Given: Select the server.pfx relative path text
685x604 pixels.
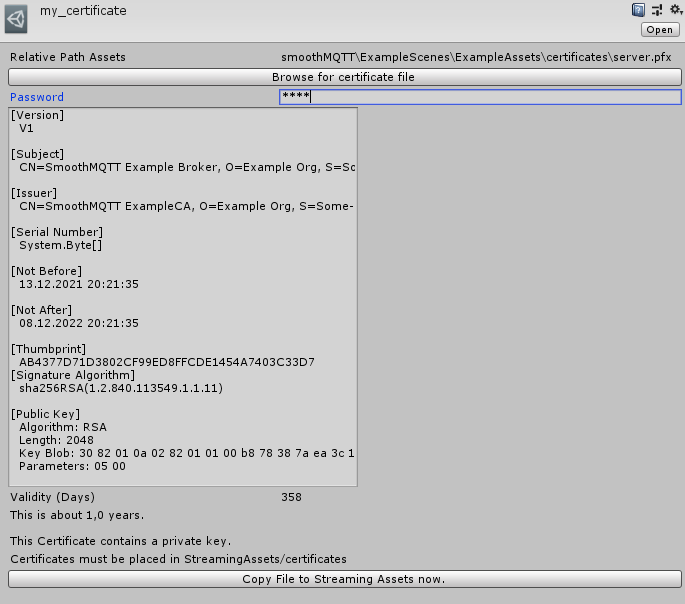Looking at the screenshot, I should [x=476, y=57].
